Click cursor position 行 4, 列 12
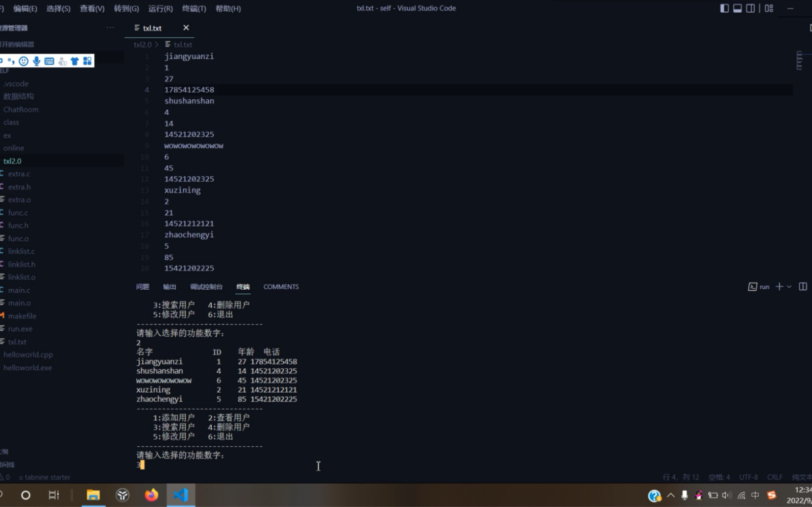This screenshot has width=812, height=507. [681, 477]
